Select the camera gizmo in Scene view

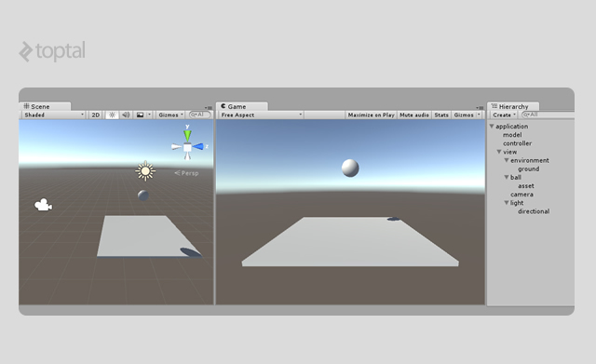pyautogui.click(x=44, y=205)
